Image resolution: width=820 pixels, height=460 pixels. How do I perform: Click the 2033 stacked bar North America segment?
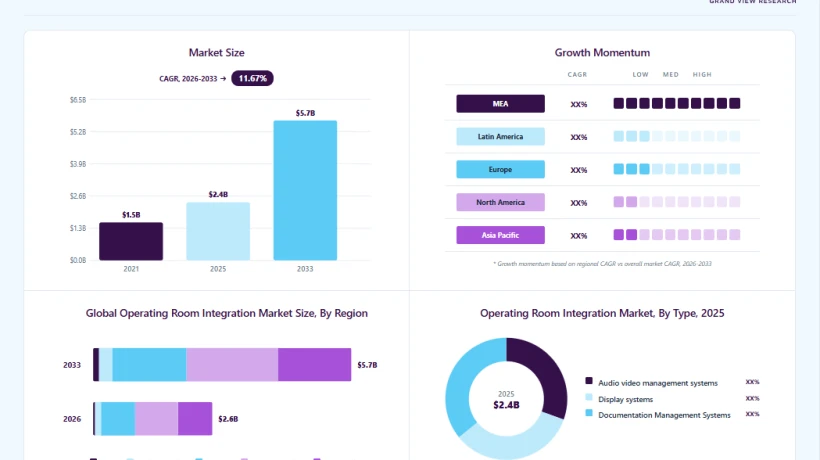coord(232,364)
